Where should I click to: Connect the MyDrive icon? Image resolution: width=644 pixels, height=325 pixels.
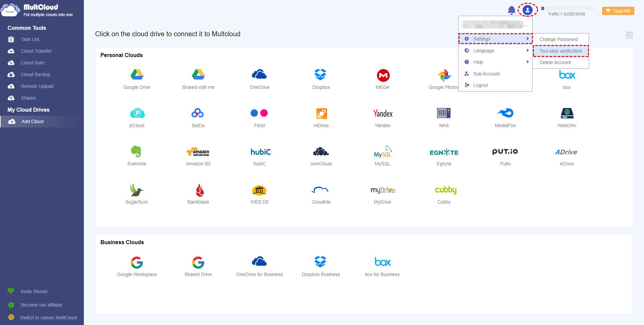coord(383,190)
